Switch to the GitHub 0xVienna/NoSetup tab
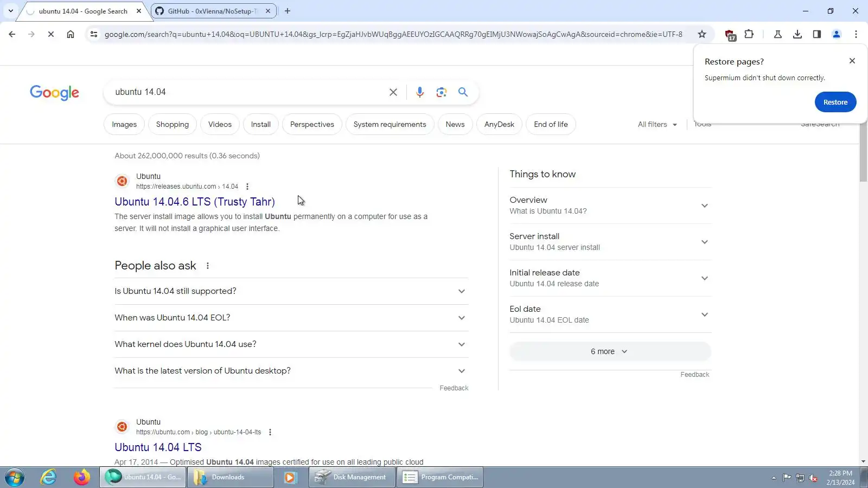This screenshot has height=488, width=868. pyautogui.click(x=213, y=11)
